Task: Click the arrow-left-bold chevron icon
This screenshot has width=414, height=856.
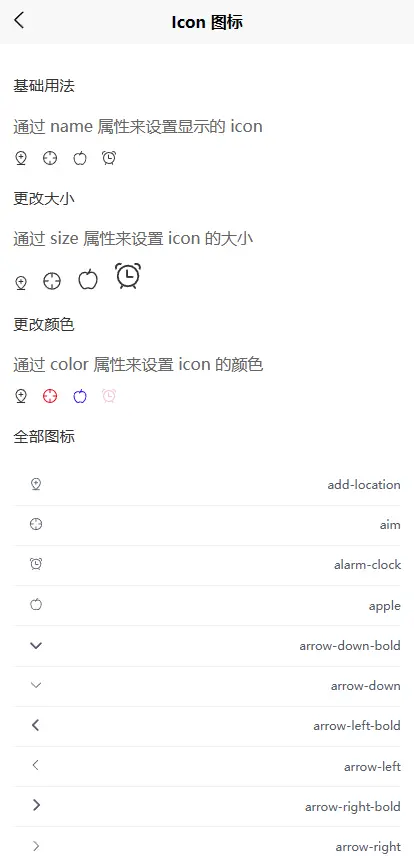Action: pyautogui.click(x=36, y=726)
